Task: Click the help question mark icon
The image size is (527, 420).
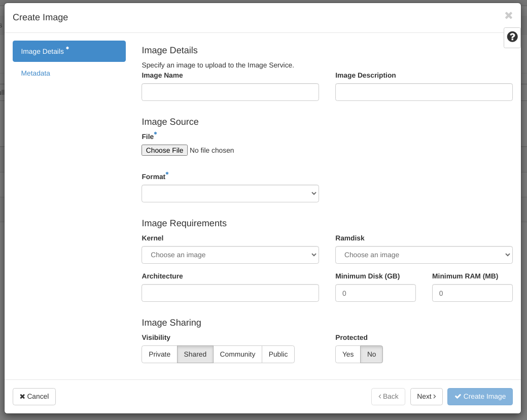Action: click(x=512, y=37)
